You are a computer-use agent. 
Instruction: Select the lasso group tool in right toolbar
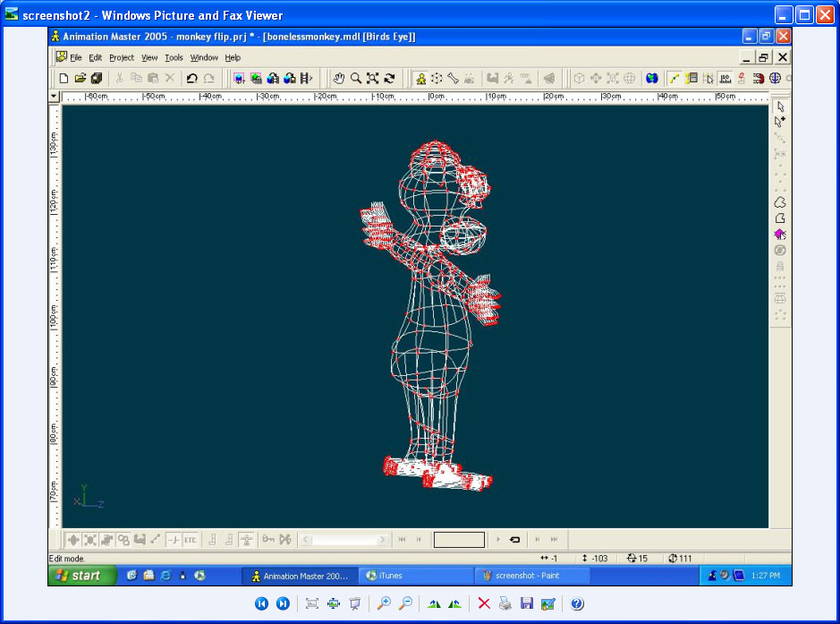coord(780,202)
